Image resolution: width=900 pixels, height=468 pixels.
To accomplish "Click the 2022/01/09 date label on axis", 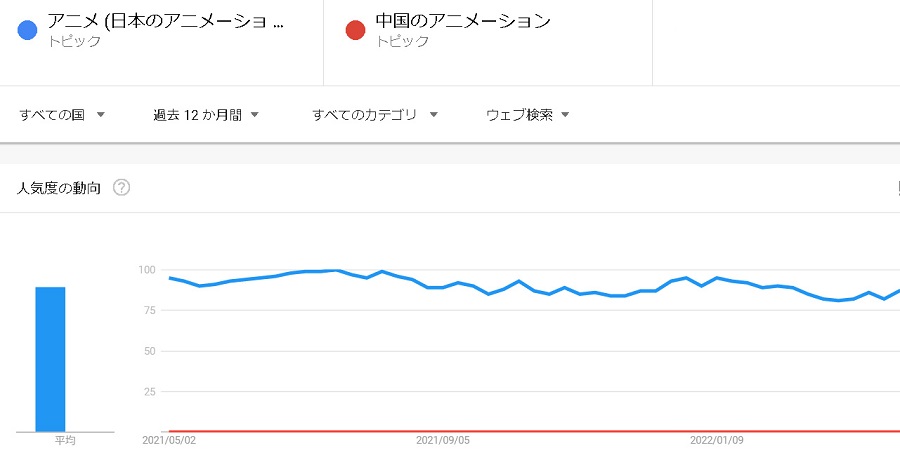I will tap(716, 440).
